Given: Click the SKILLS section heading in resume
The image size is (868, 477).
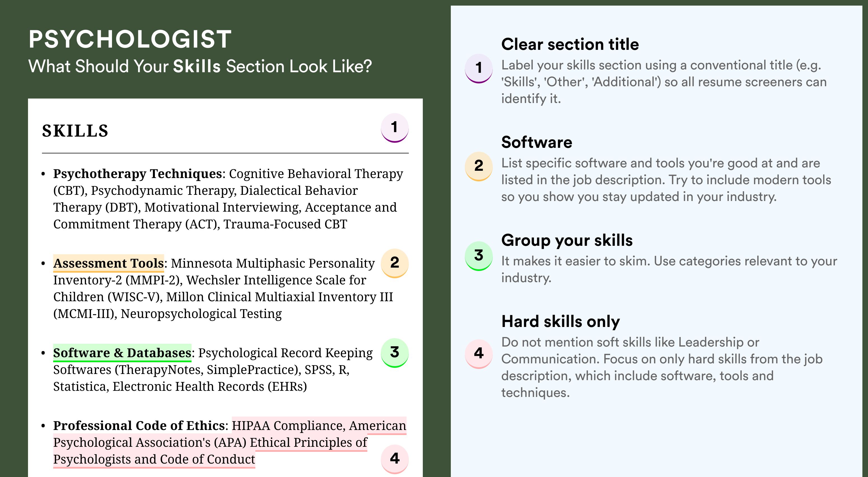Looking at the screenshot, I should [75, 131].
